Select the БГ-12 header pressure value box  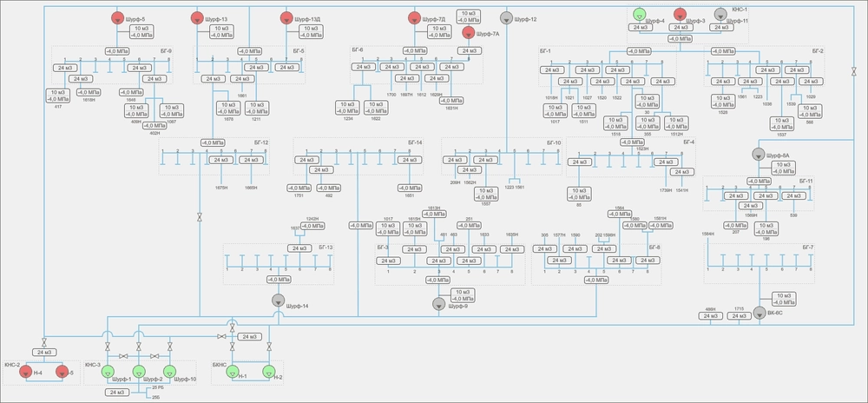[214, 142]
